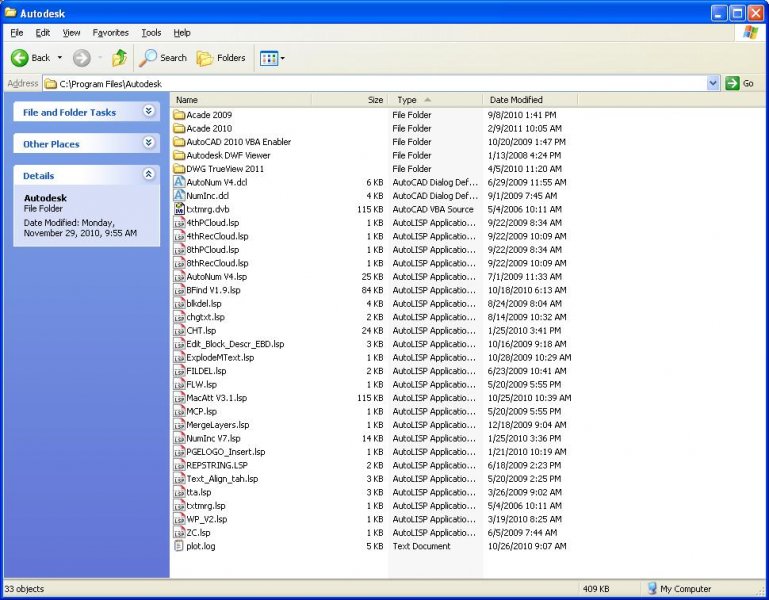Select the file name MergeLayers.lsp
This screenshot has width=769, height=600.
[218, 425]
